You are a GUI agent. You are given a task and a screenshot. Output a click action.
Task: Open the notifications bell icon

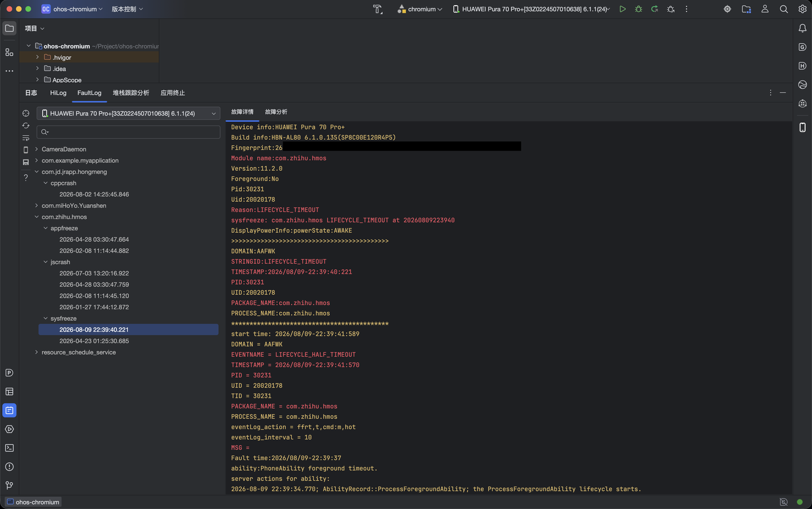(802, 28)
